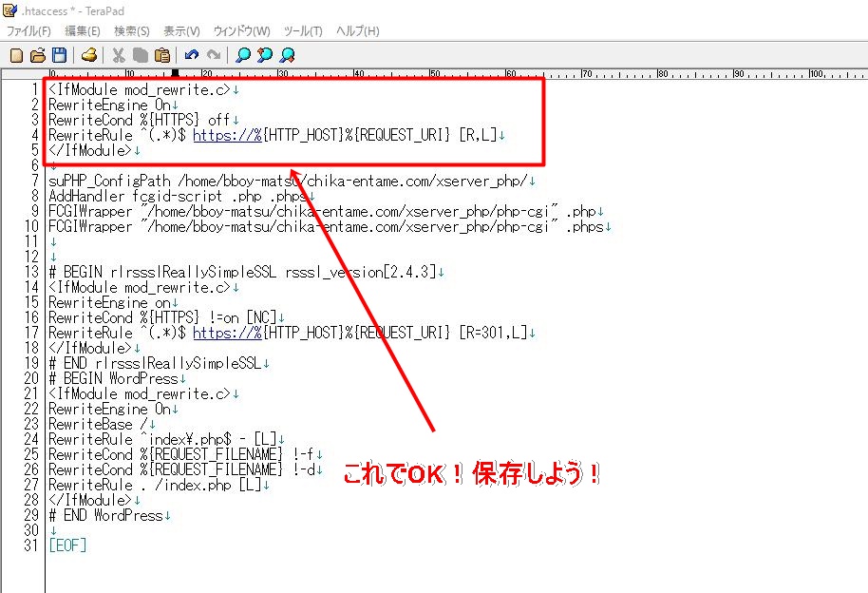Click '[R,L]' flag on line 4

pos(479,135)
